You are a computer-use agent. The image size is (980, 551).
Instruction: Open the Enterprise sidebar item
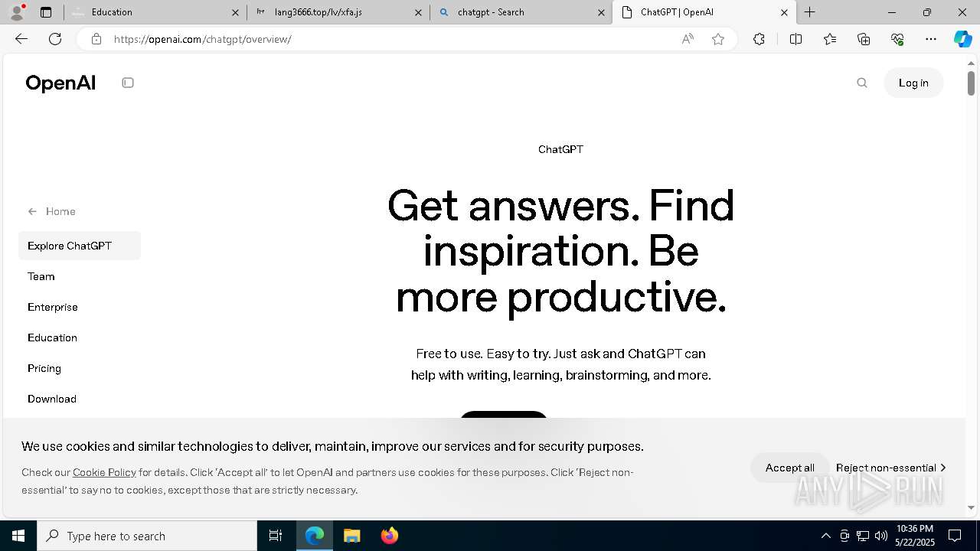53,307
